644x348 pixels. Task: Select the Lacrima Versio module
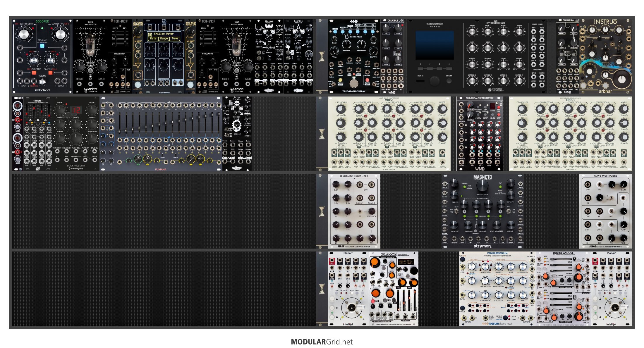pyautogui.click(x=298, y=56)
